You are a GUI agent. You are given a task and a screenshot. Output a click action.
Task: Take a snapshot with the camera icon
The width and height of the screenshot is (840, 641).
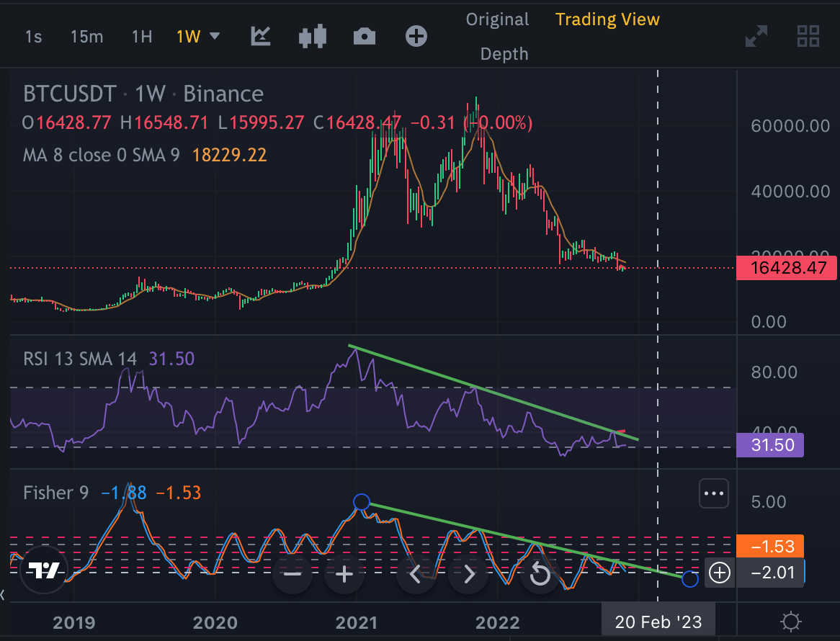[365, 37]
